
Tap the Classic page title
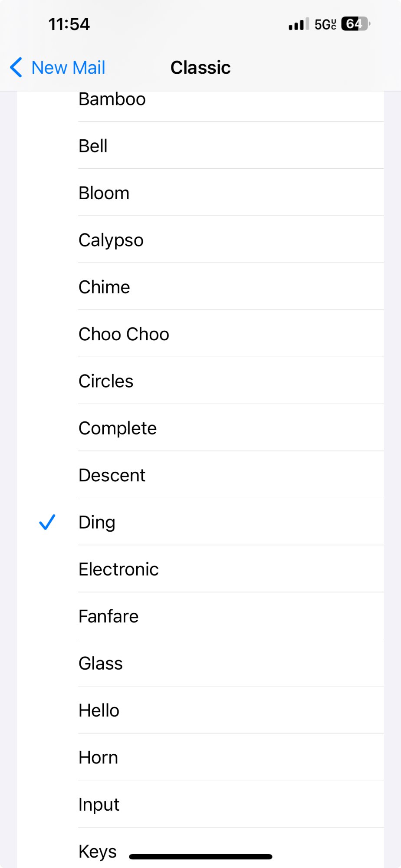coord(200,68)
